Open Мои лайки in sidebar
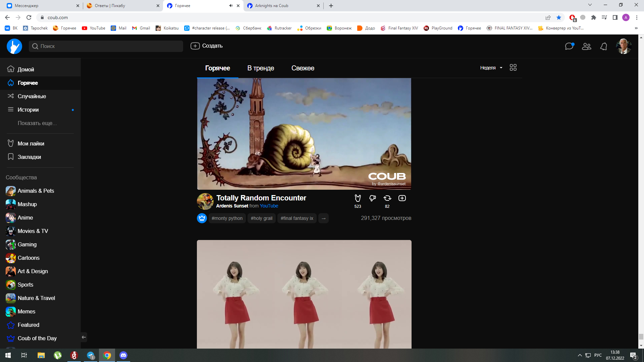Image resolution: width=644 pixels, height=362 pixels. (x=40, y=143)
